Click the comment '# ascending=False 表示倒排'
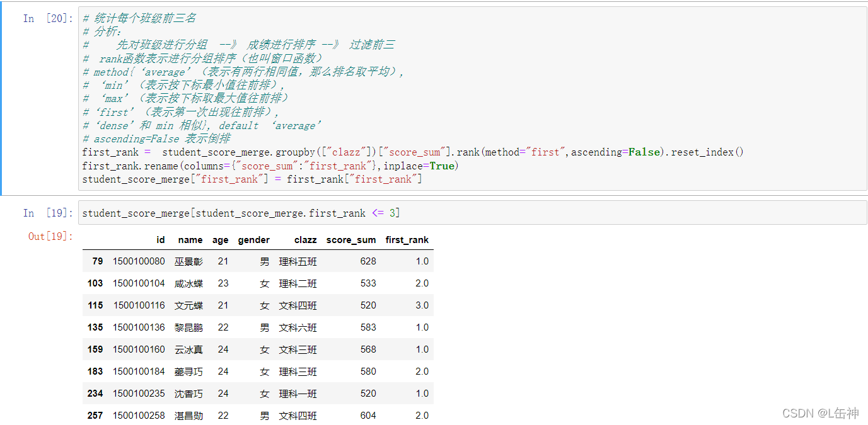 pos(156,139)
